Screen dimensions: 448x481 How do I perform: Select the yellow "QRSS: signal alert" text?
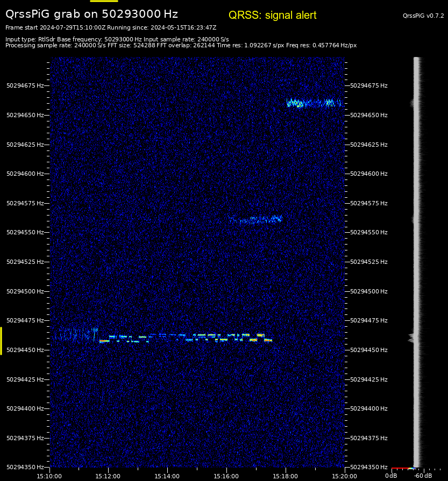(x=272, y=15)
